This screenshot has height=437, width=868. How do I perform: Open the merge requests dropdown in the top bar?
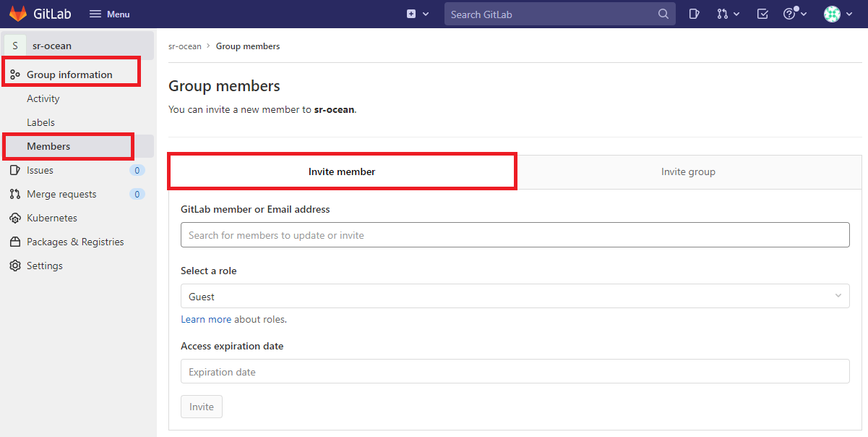[728, 14]
